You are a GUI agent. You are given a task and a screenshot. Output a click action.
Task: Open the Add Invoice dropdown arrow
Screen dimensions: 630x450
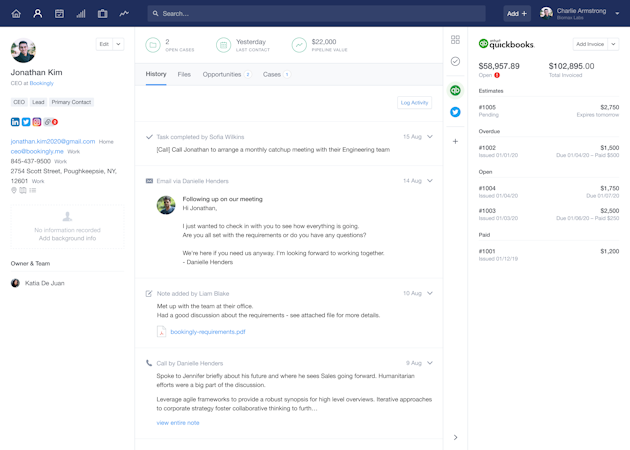[613, 44]
